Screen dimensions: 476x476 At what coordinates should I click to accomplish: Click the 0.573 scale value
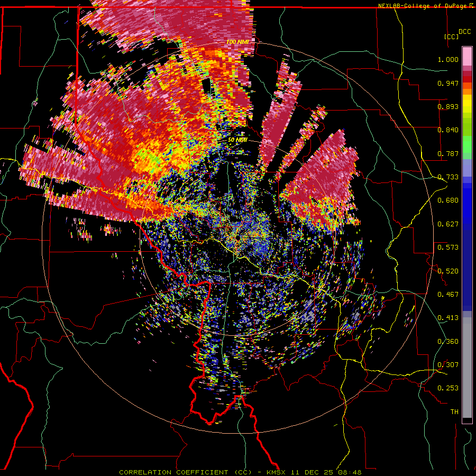[x=448, y=248]
